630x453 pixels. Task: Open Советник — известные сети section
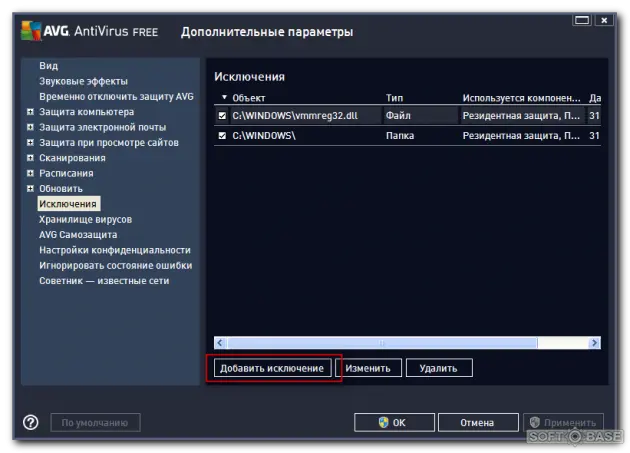[104, 281]
